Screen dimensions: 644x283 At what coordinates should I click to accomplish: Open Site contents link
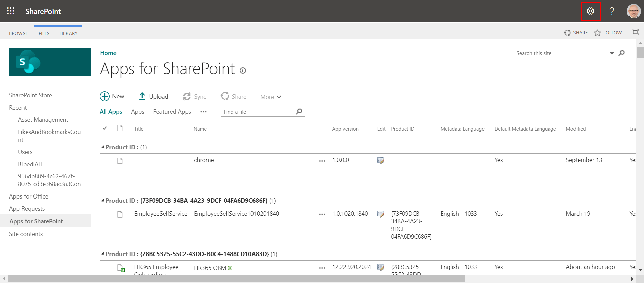click(x=26, y=234)
